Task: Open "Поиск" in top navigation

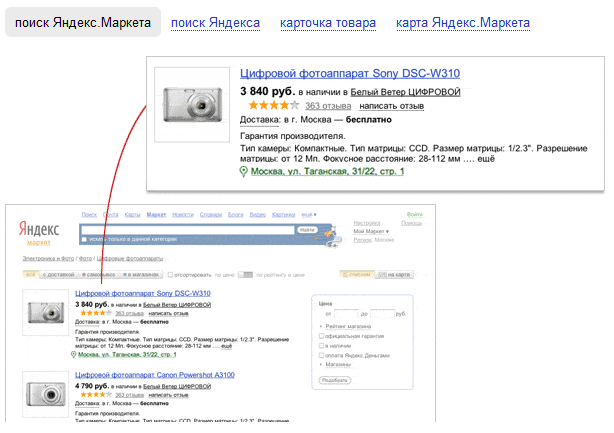Action: [89, 215]
